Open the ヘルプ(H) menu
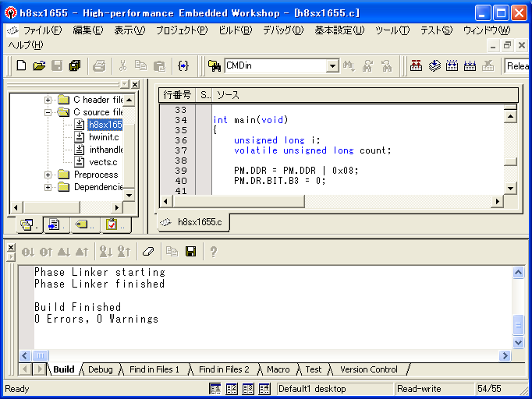Image resolution: width=532 pixels, height=399 pixels. coord(26,44)
